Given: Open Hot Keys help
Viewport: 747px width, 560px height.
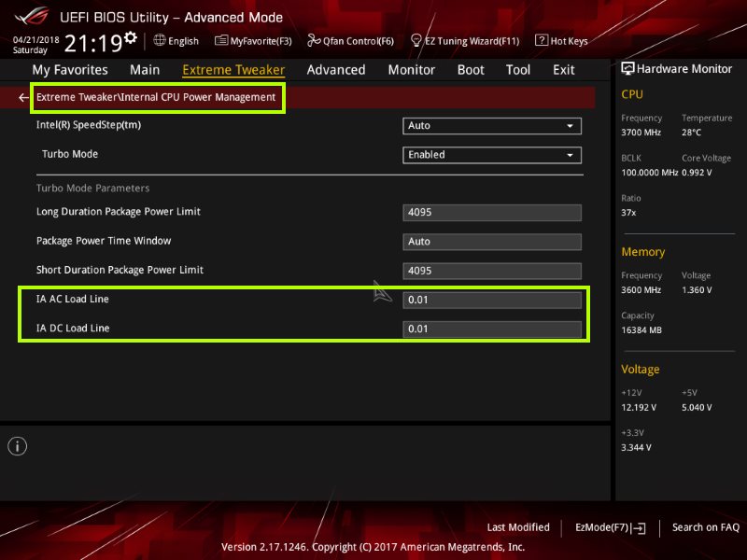Looking at the screenshot, I should pyautogui.click(x=562, y=41).
